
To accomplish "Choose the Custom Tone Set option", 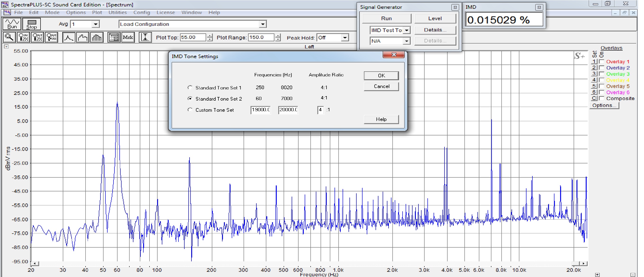I will (190, 110).
